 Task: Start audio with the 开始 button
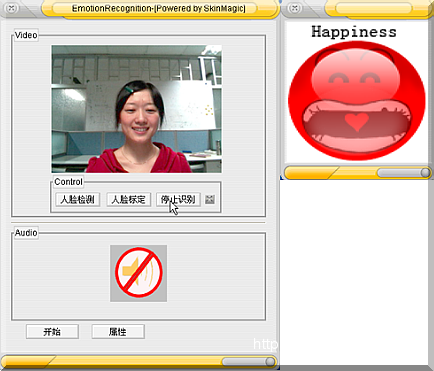tap(52, 332)
